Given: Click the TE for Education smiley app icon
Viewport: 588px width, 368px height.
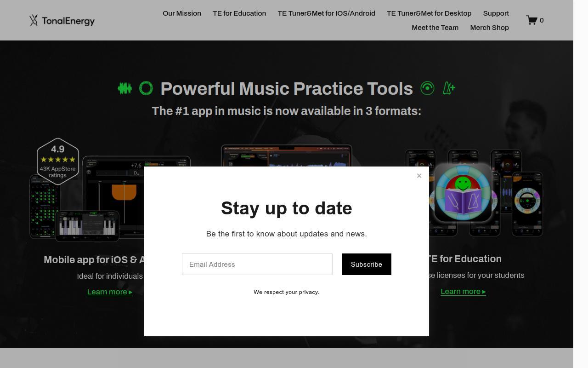Looking at the screenshot, I should (x=463, y=193).
